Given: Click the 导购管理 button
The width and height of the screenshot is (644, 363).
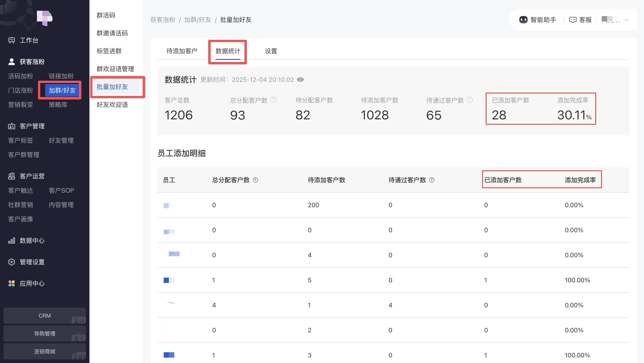Looking at the screenshot, I should 44,333.
